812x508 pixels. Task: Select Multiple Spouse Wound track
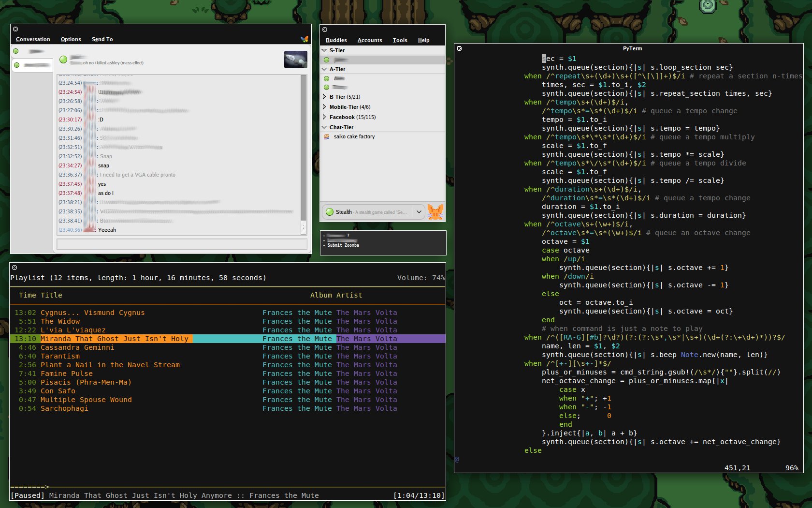(x=227, y=400)
